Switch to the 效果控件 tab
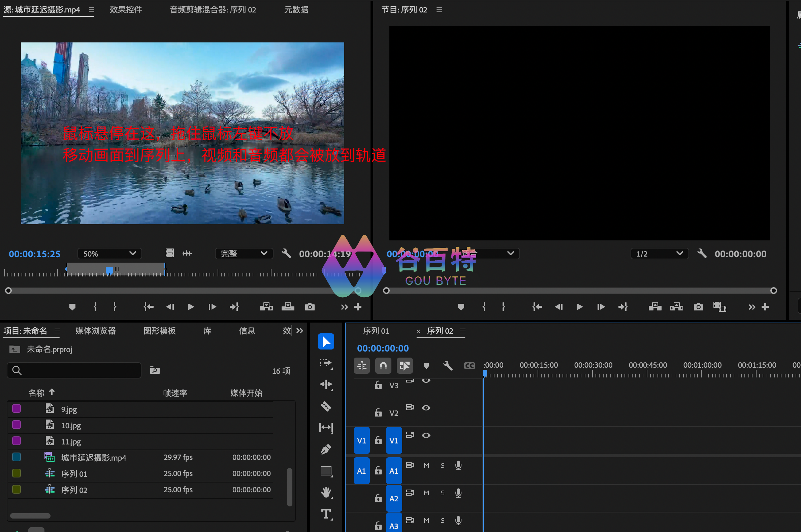The image size is (801, 532). pyautogui.click(x=126, y=9)
